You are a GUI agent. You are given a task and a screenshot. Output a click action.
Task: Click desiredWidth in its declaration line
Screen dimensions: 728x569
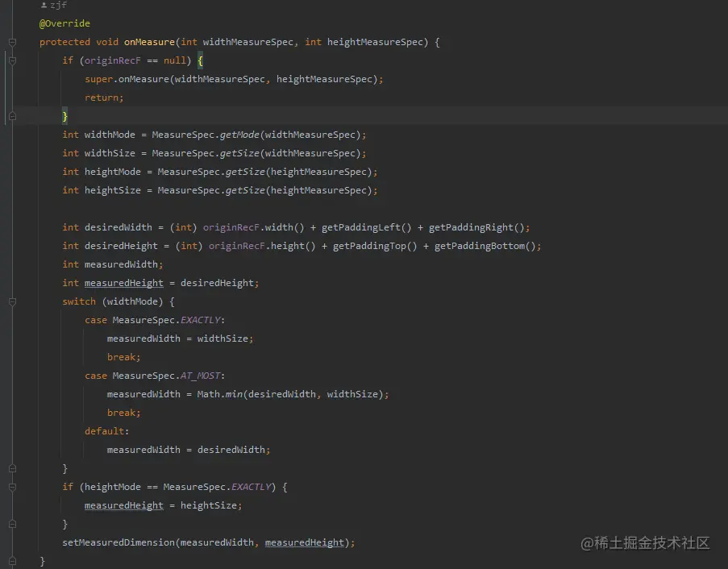coord(118,227)
